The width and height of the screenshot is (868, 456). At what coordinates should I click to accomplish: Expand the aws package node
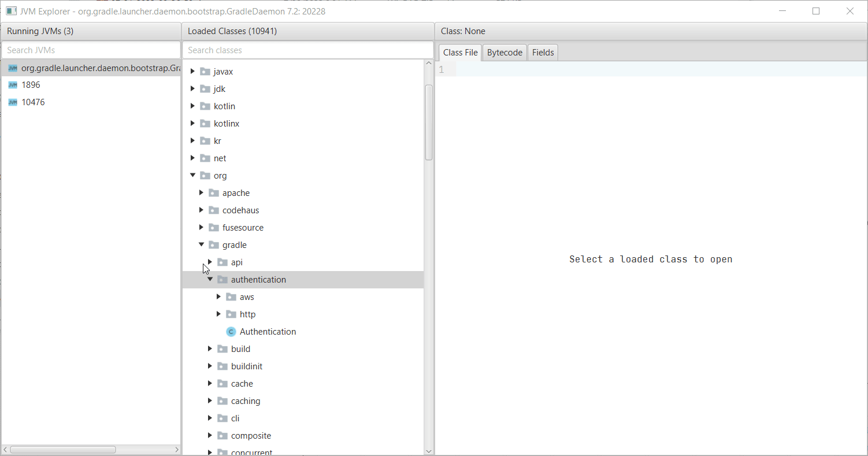pyautogui.click(x=218, y=296)
